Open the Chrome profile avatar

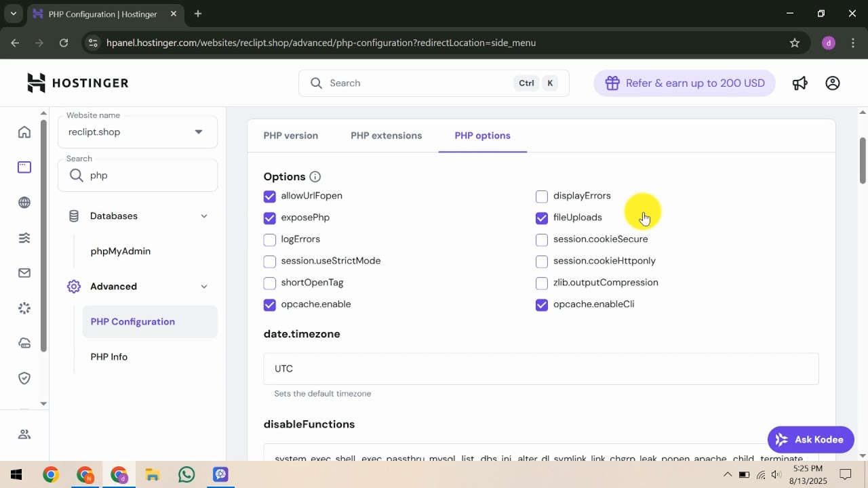point(829,43)
